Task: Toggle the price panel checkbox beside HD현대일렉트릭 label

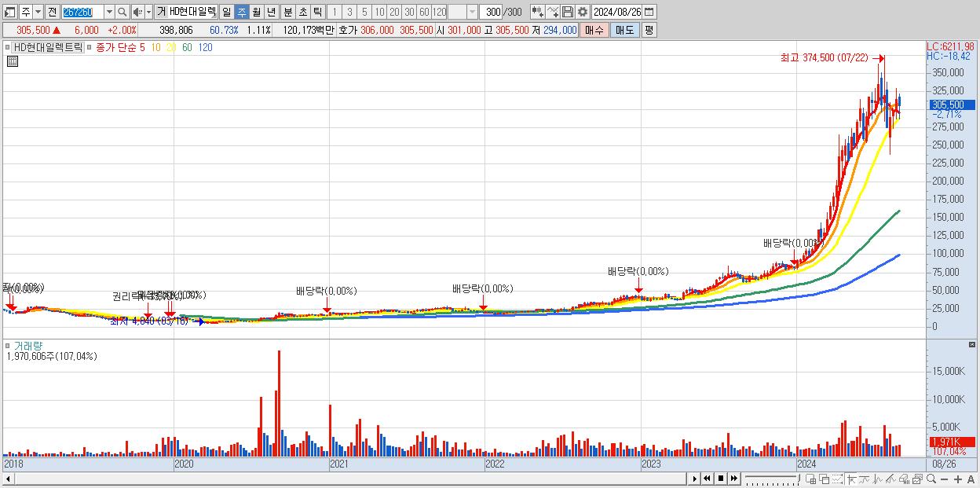Action: point(8,47)
